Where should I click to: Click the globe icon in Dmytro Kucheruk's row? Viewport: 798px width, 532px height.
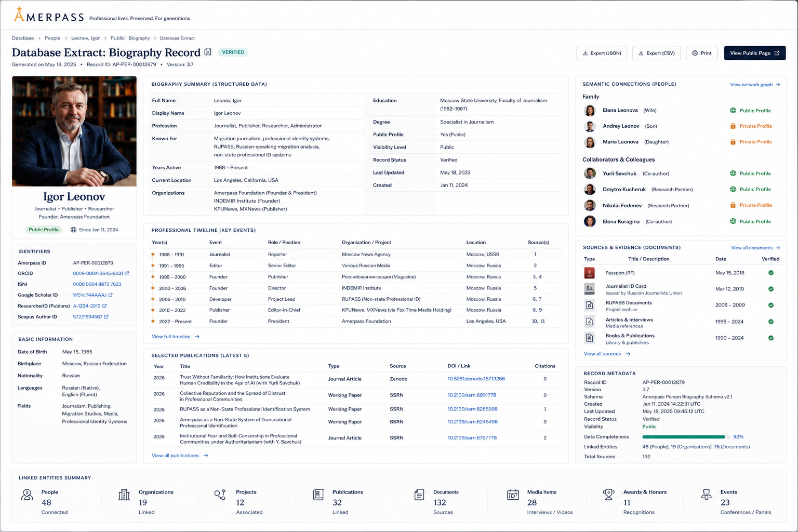pyautogui.click(x=733, y=189)
